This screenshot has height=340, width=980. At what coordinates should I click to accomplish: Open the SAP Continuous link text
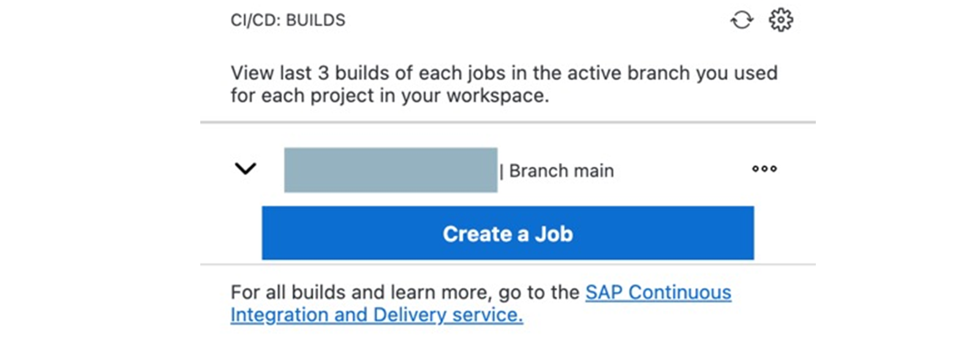[x=658, y=292]
